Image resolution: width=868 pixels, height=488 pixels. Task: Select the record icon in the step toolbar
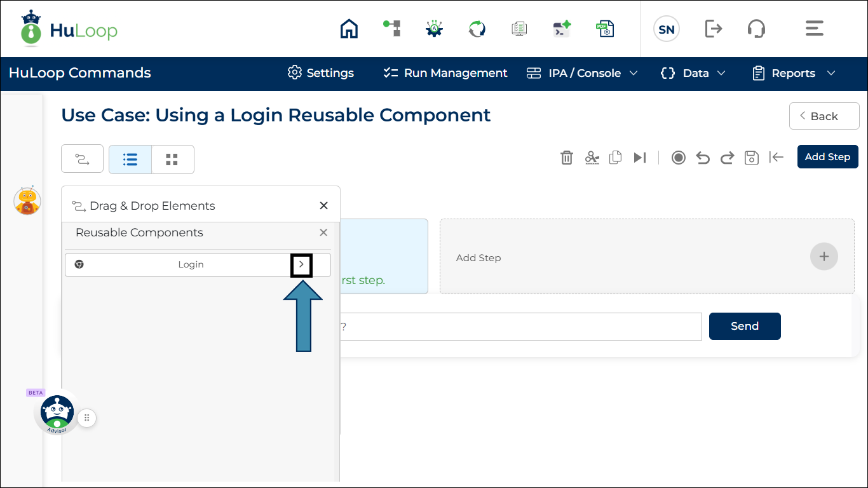(678, 157)
